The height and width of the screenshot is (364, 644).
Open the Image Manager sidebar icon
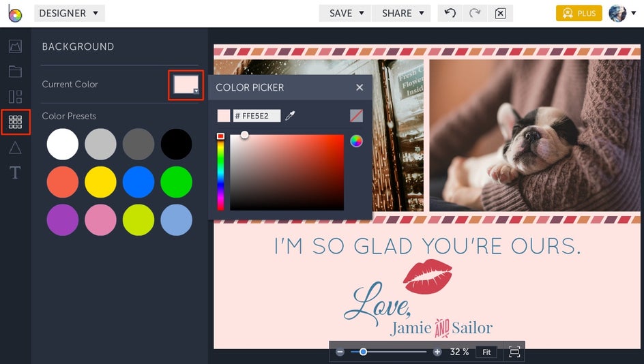15,46
